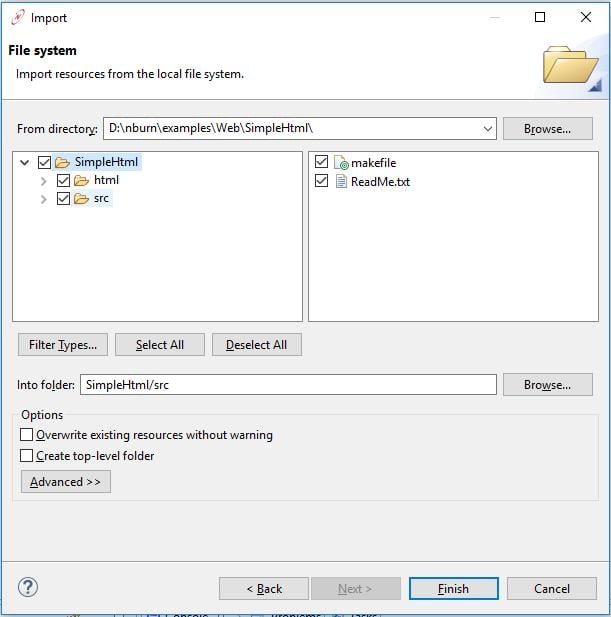Click the help question mark icon
This screenshot has width=611, height=617.
point(28,587)
